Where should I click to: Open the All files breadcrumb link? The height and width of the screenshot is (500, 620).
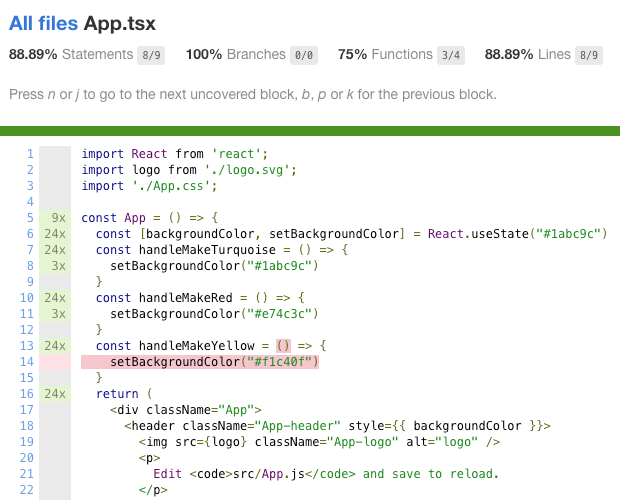pyautogui.click(x=43, y=23)
